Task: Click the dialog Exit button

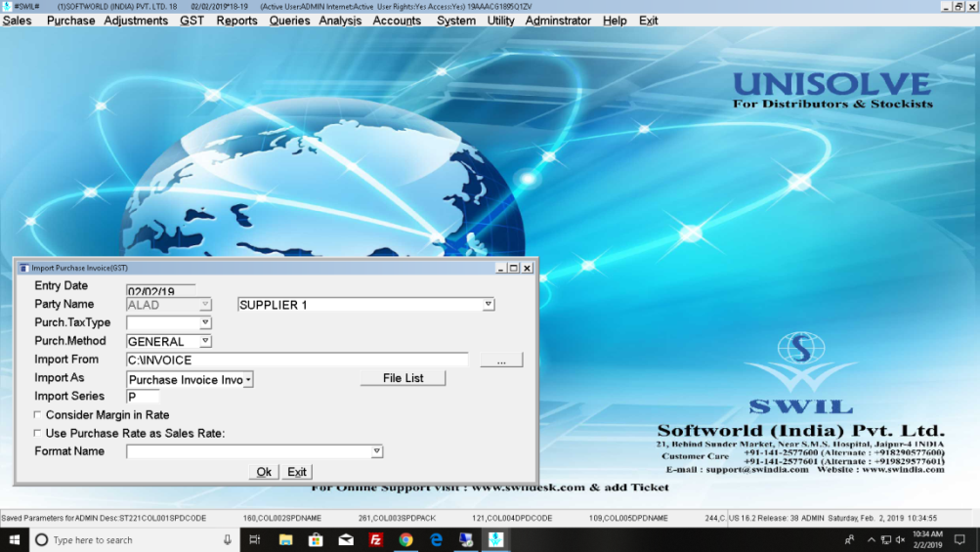Action: click(297, 472)
